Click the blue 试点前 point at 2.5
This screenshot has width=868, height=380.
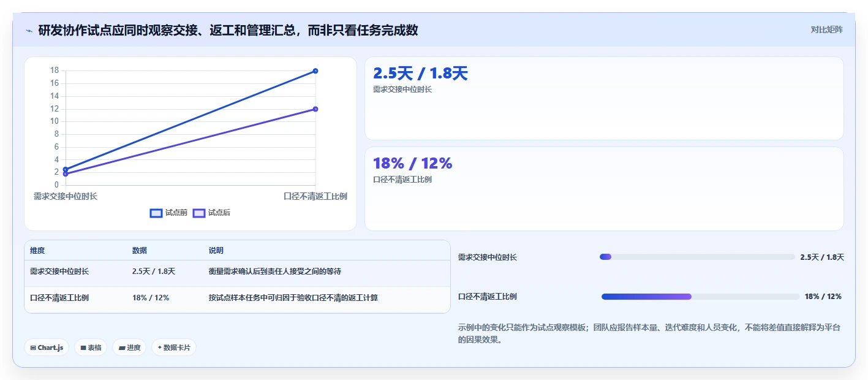(x=66, y=169)
